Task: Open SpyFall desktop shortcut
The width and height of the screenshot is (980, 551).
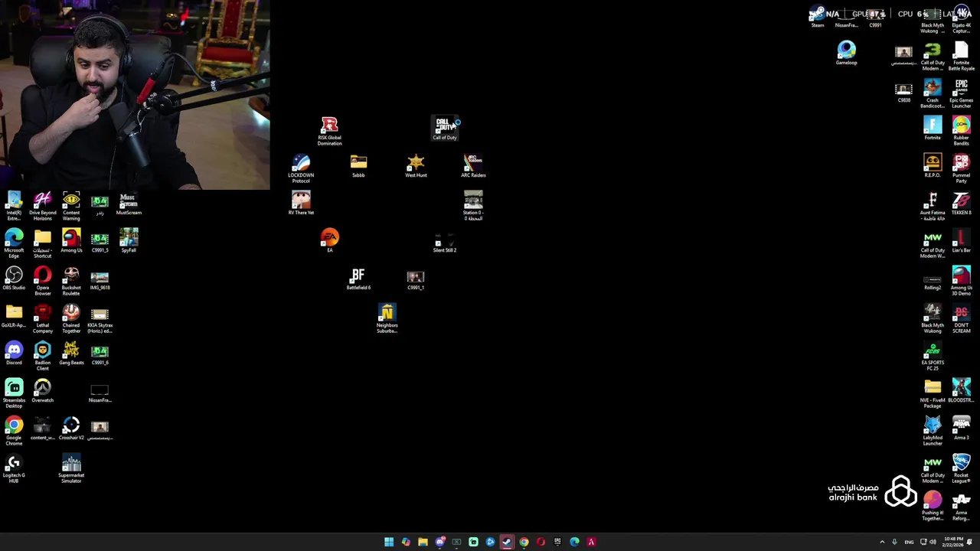Action: click(129, 241)
